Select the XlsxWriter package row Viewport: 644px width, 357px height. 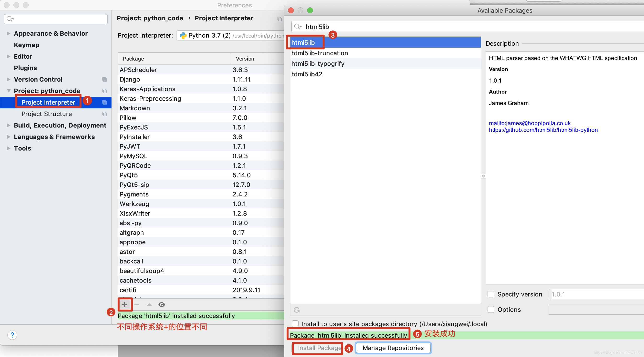tap(201, 213)
